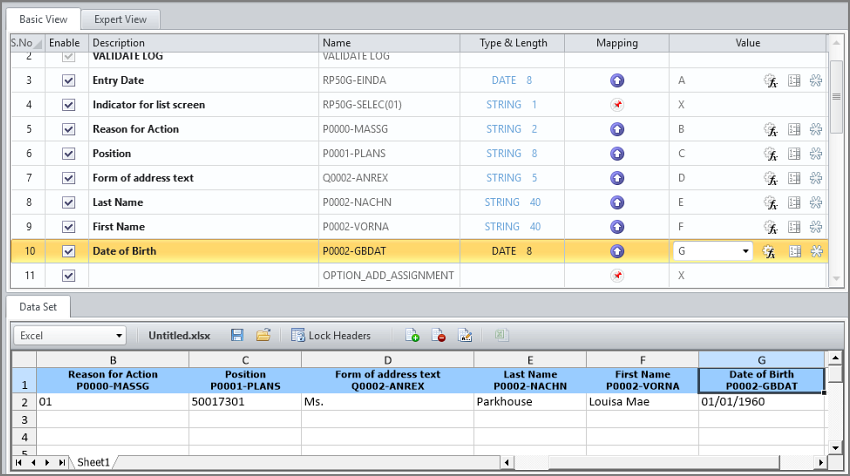Screen dimensions: 850x476
Task: Click the cell containing Ms.
Action: (x=388, y=402)
